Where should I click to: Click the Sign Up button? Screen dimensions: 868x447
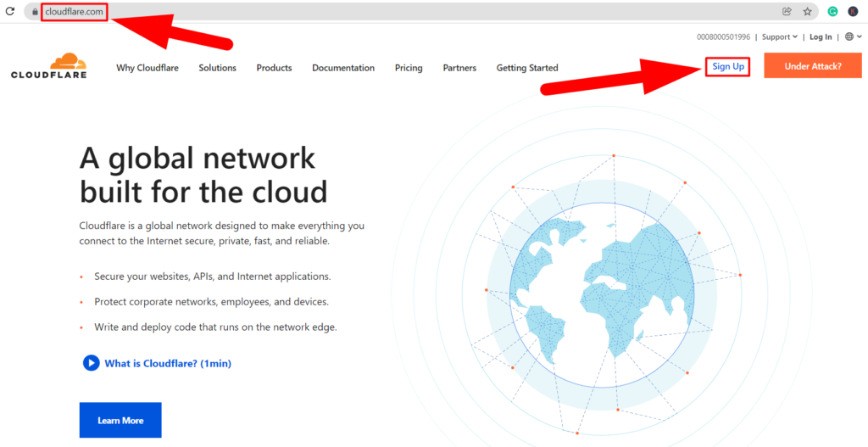tap(728, 66)
